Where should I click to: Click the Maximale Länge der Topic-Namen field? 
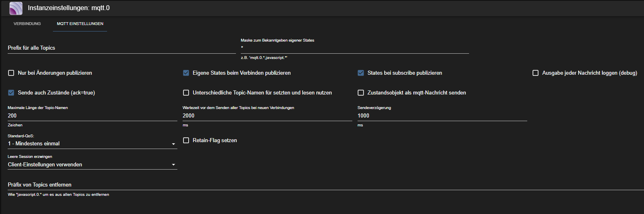[92, 116]
